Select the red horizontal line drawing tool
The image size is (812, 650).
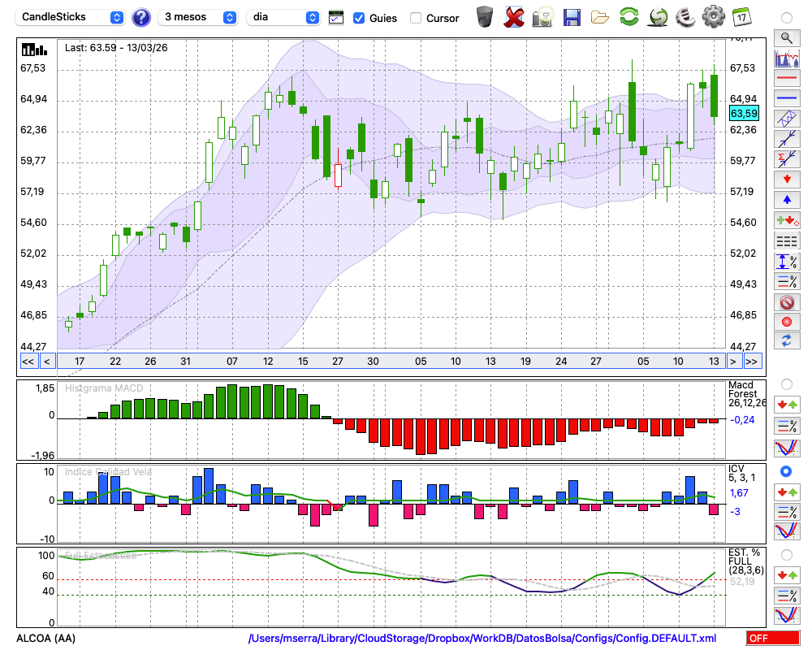click(x=786, y=79)
